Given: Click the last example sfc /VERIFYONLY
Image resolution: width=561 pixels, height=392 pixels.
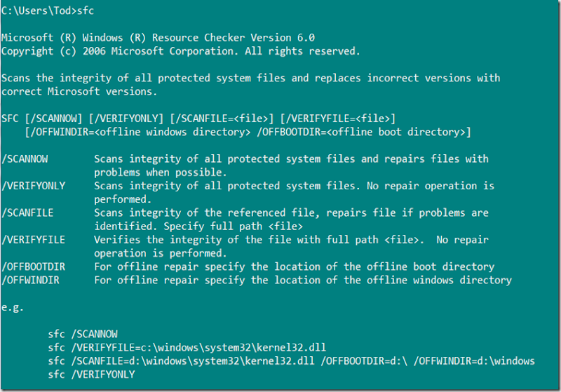Looking at the screenshot, I should click(91, 374).
